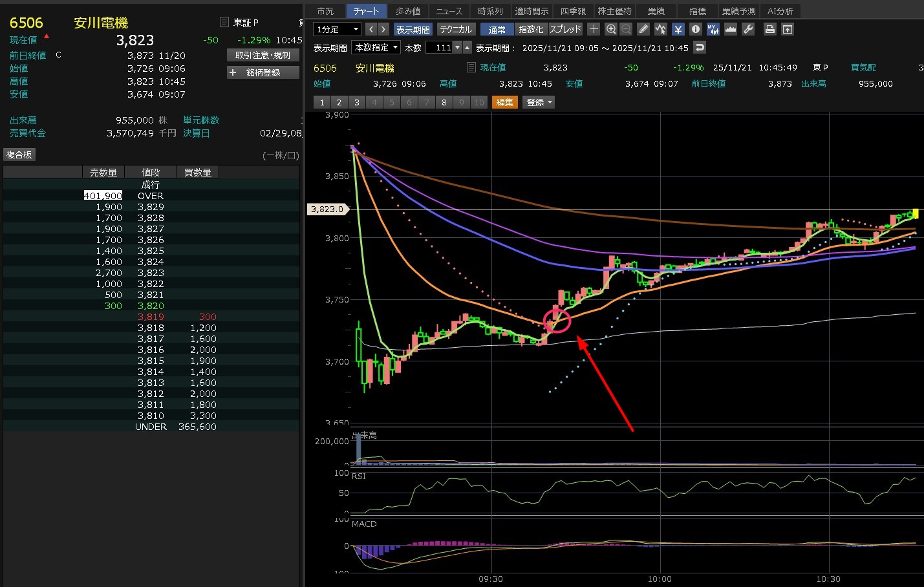Click the wrench chart settings icon

point(748,29)
